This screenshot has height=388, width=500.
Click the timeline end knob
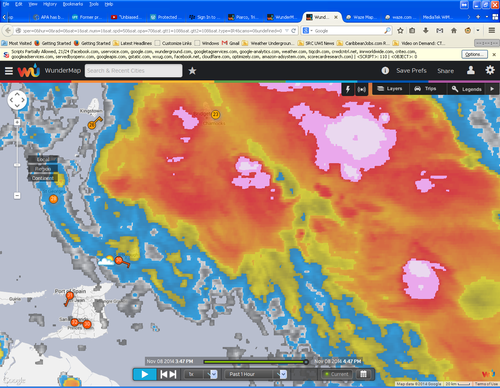306,362
